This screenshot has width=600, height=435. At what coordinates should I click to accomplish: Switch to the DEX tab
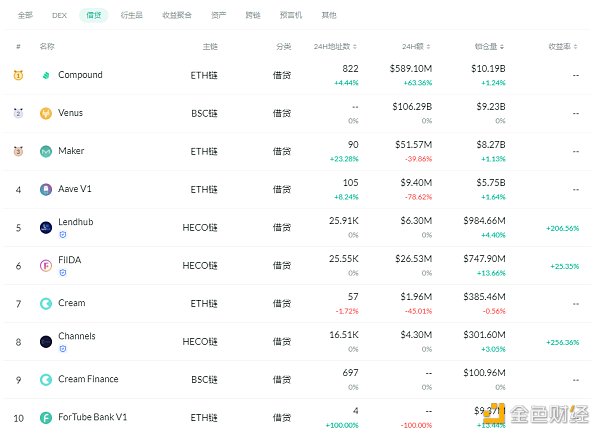59,16
